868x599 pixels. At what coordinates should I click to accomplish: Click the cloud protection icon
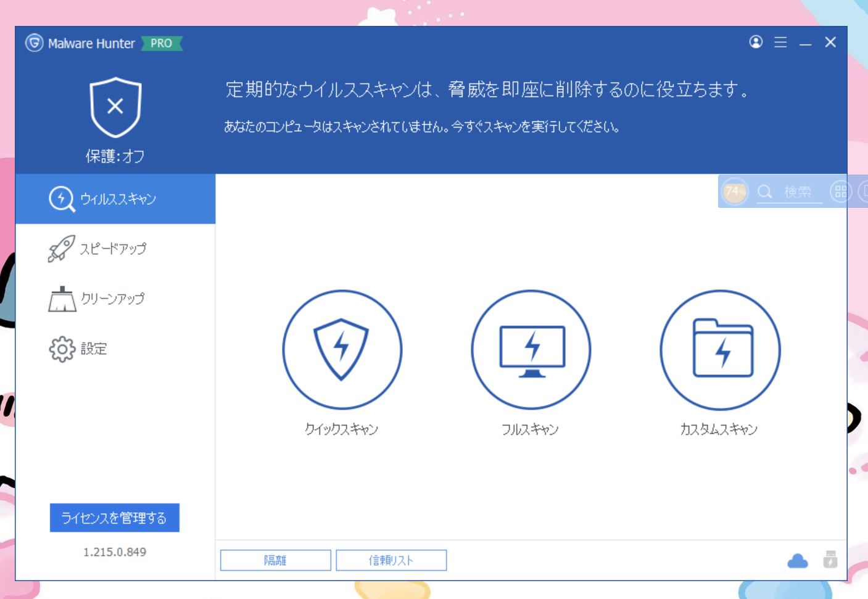tap(798, 561)
